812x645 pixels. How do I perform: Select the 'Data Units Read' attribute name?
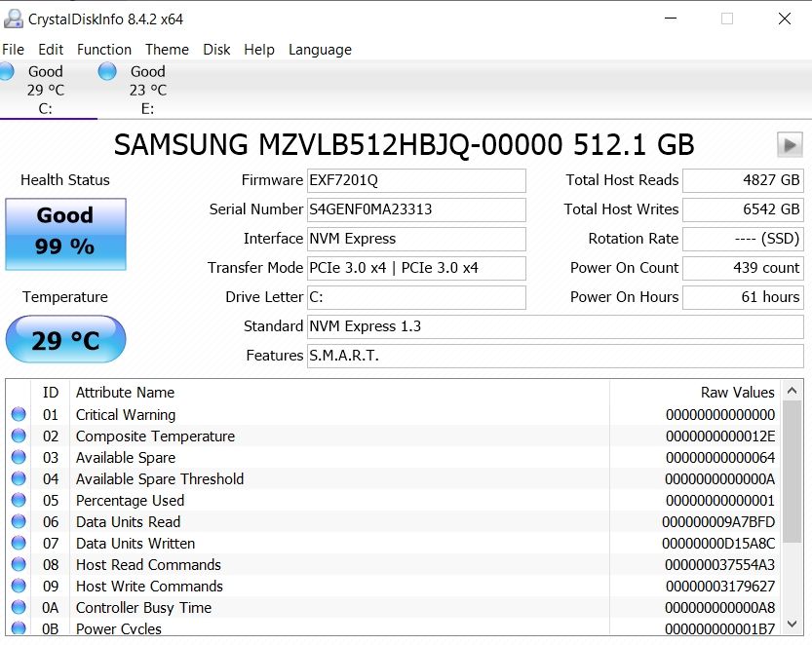(x=128, y=522)
